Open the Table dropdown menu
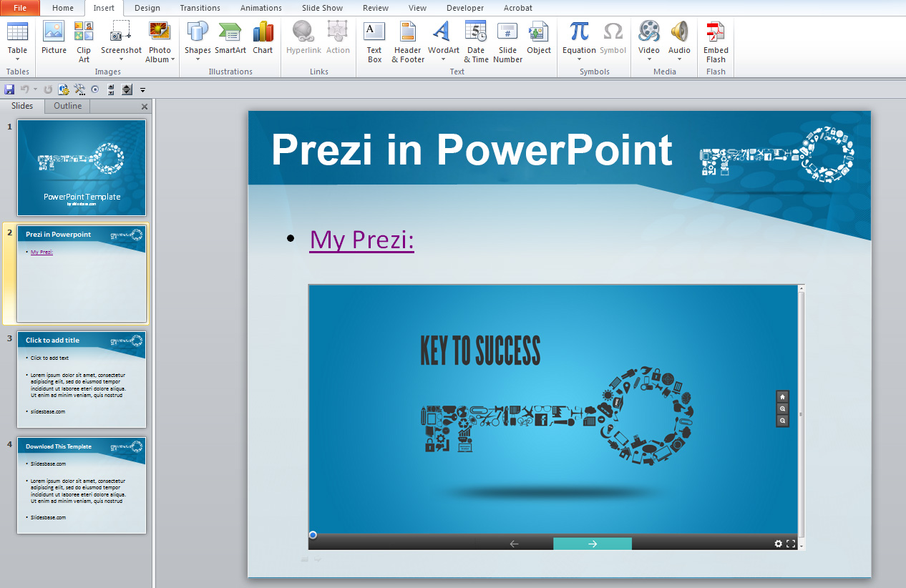 coord(17,59)
